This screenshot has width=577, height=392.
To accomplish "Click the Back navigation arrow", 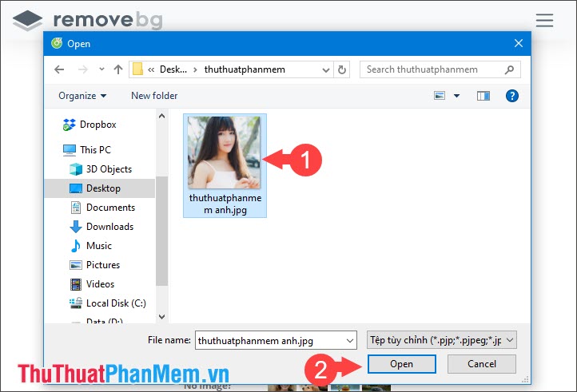I will [x=59, y=69].
